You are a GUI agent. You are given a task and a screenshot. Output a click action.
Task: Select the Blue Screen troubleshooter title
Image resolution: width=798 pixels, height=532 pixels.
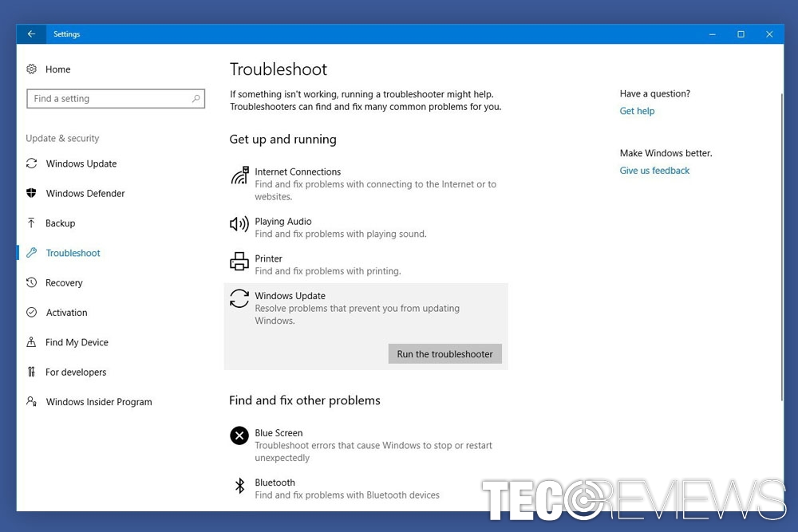(x=279, y=433)
